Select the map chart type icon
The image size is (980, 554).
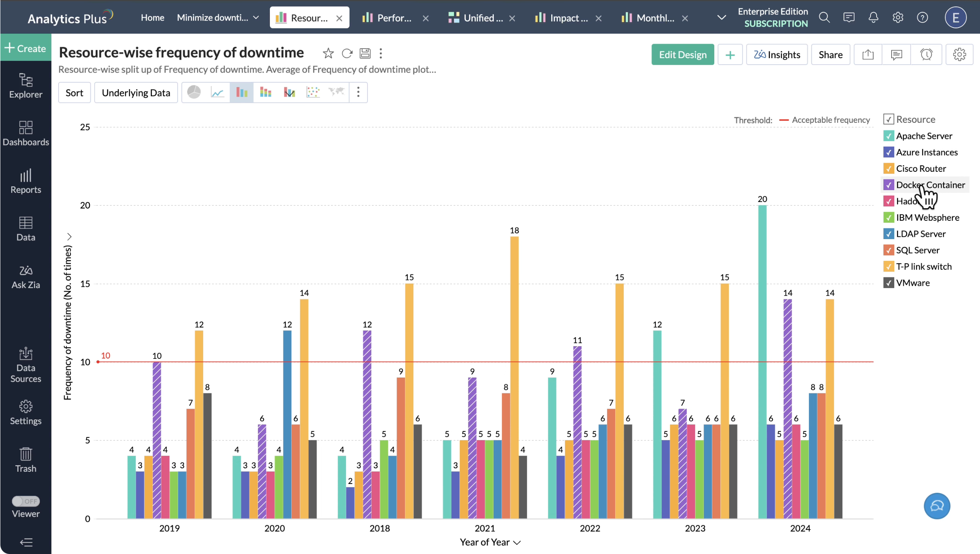click(x=336, y=92)
